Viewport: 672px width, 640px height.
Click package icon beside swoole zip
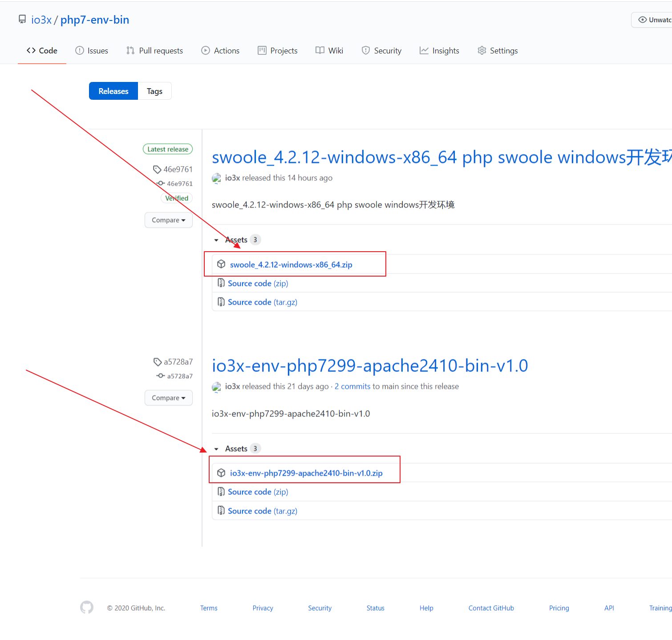coord(221,264)
